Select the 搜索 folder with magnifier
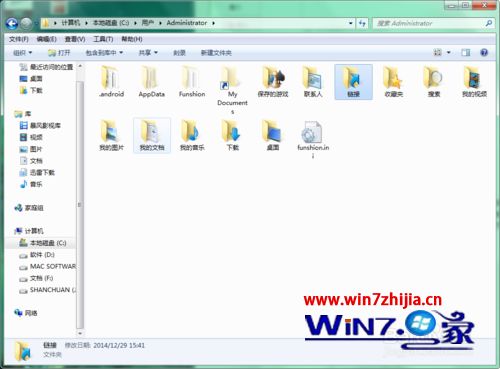This screenshot has width=500, height=369. [x=434, y=82]
